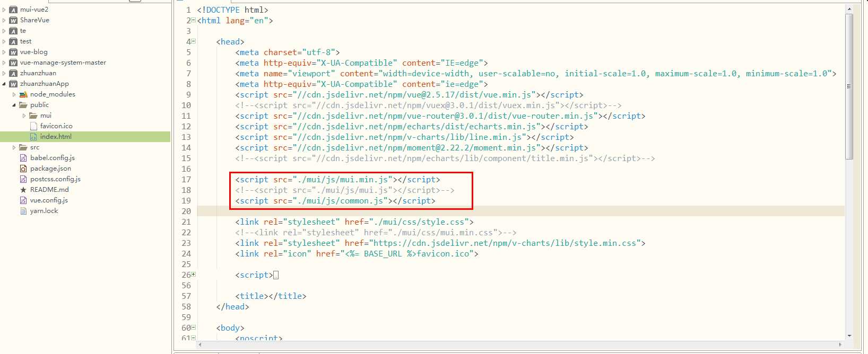
Task: Click the editor vertical scrollbar thumb
Action: pos(849,86)
